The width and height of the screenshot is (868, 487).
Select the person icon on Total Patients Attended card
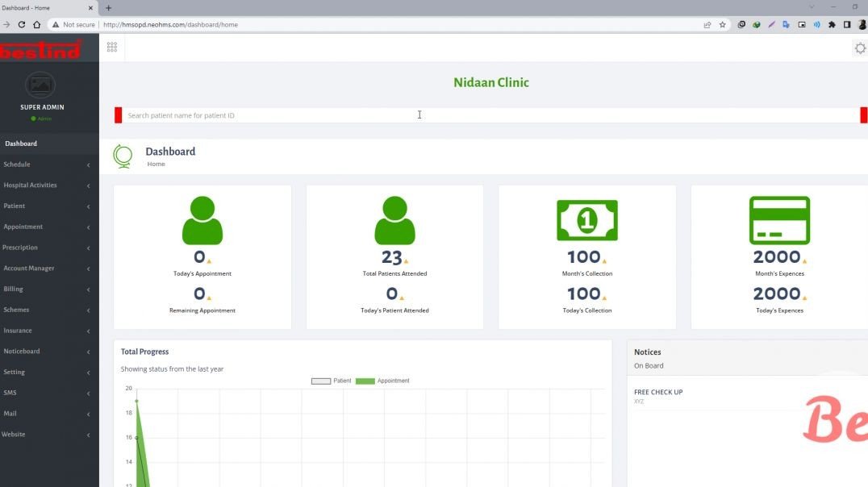point(394,219)
